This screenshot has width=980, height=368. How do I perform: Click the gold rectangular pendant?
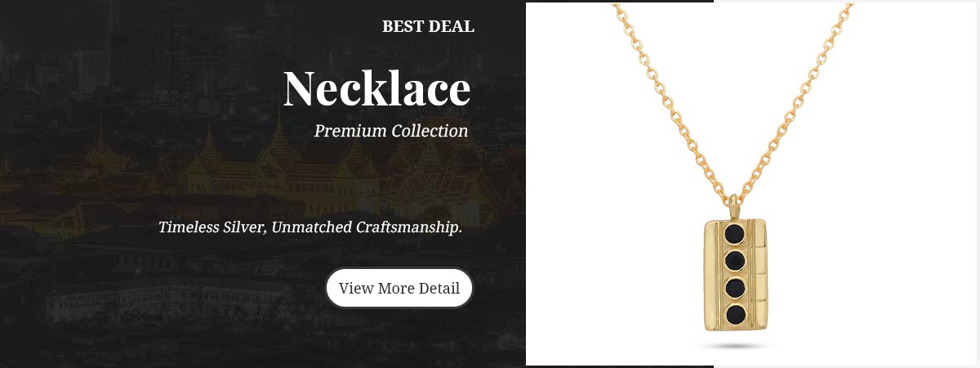[735, 274]
